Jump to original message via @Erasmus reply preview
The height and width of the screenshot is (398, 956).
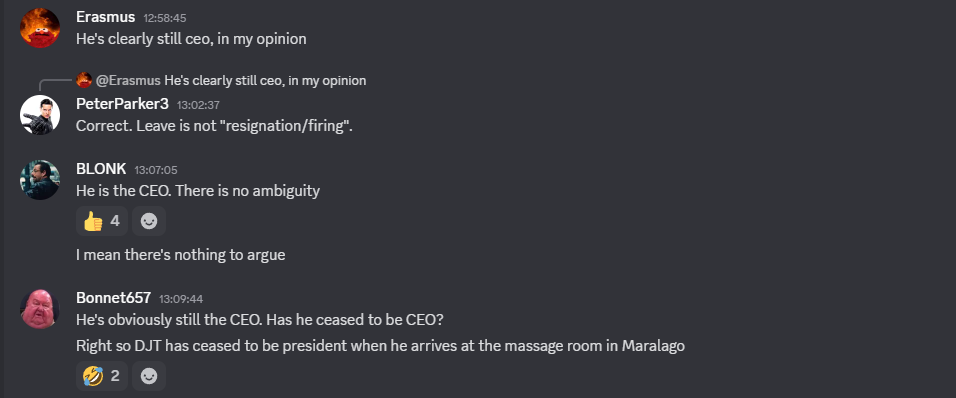pos(231,80)
